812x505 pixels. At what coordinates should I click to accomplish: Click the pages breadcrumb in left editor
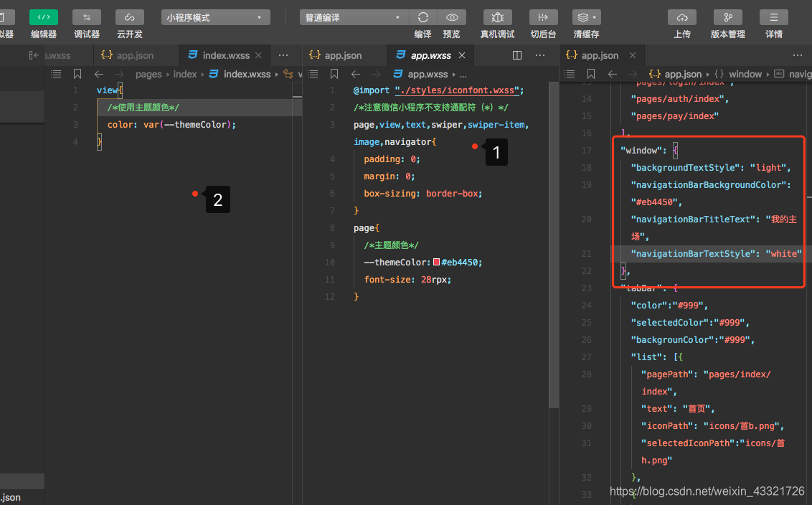(x=148, y=74)
